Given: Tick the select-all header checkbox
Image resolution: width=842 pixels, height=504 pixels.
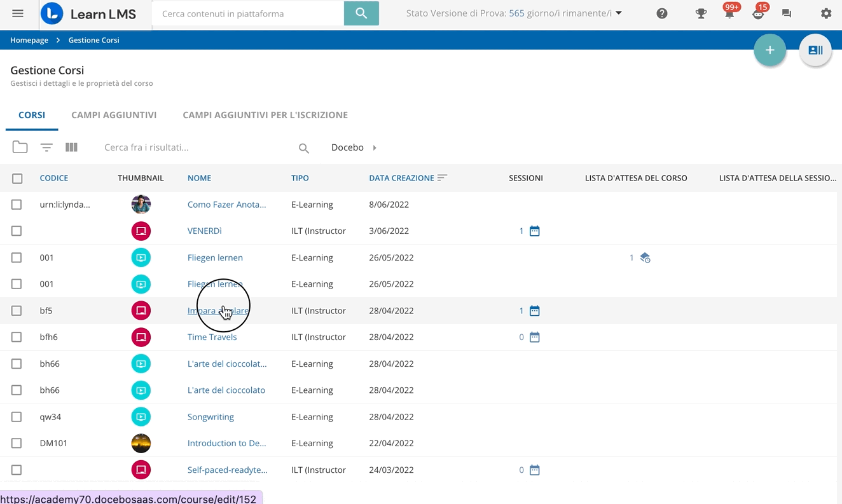Looking at the screenshot, I should coord(17,179).
